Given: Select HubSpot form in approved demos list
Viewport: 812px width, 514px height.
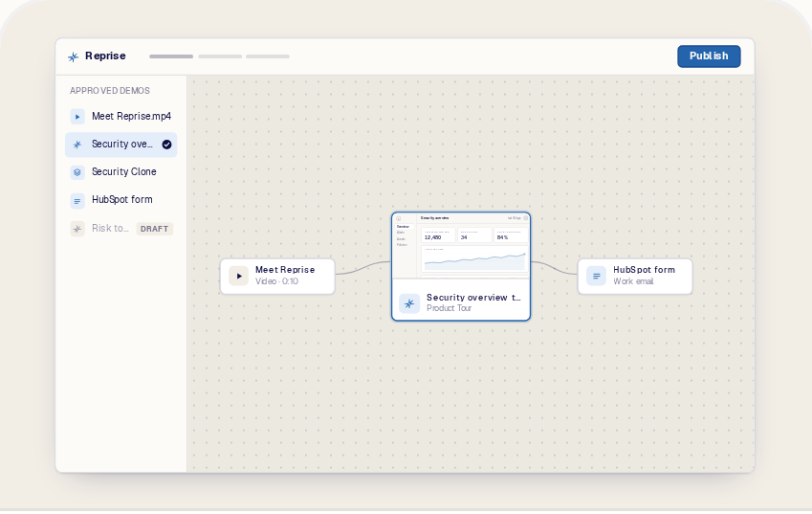Looking at the screenshot, I should [121, 200].
